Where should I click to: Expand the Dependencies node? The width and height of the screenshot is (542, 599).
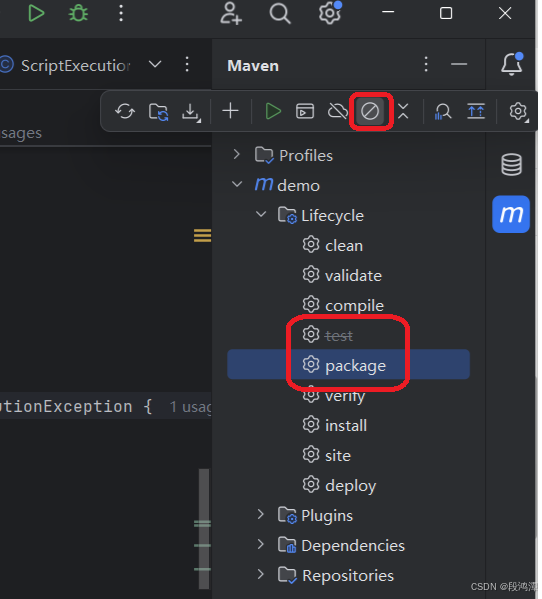pos(261,544)
